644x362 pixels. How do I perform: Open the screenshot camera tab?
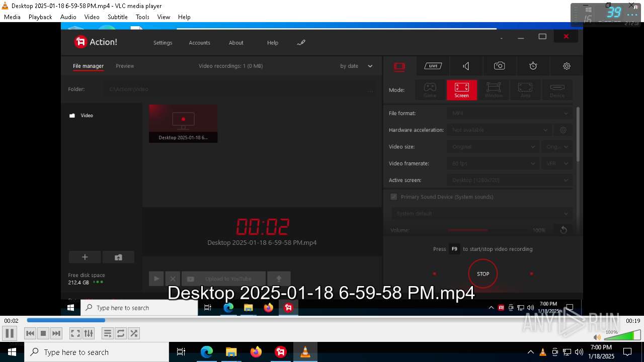499,66
